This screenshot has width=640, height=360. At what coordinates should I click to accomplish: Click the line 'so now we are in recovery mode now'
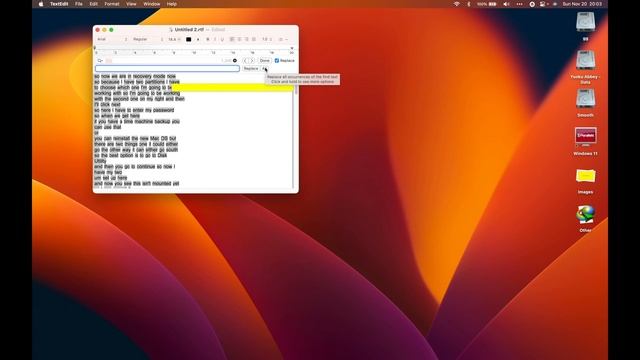(x=135, y=76)
